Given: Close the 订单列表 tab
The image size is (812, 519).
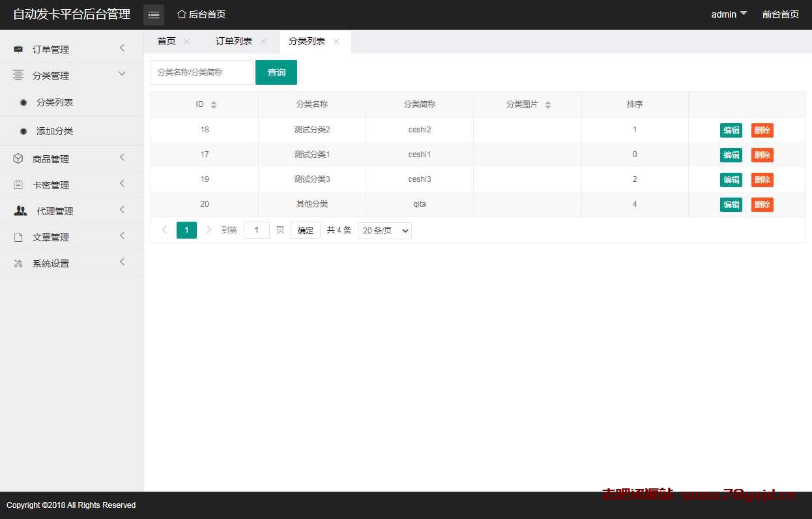Looking at the screenshot, I should [263, 42].
